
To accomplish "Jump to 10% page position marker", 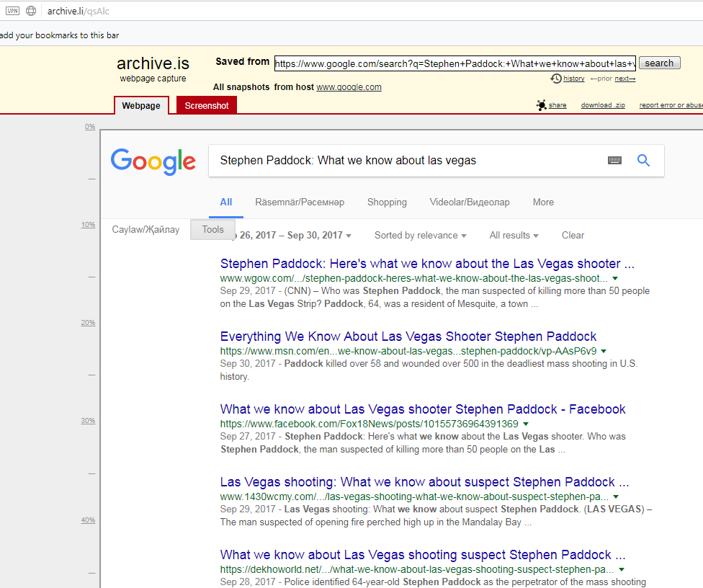I will tap(89, 225).
